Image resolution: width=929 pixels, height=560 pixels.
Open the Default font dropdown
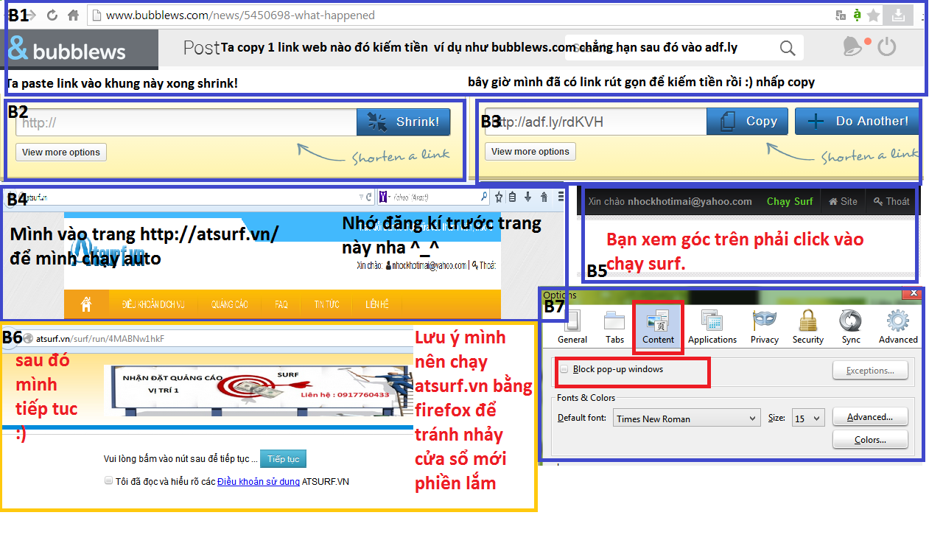686,419
